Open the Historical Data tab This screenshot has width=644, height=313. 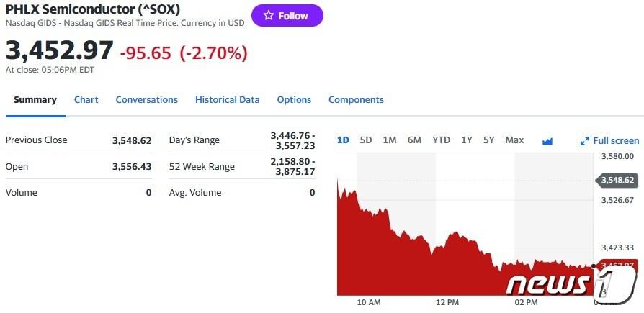(x=227, y=100)
